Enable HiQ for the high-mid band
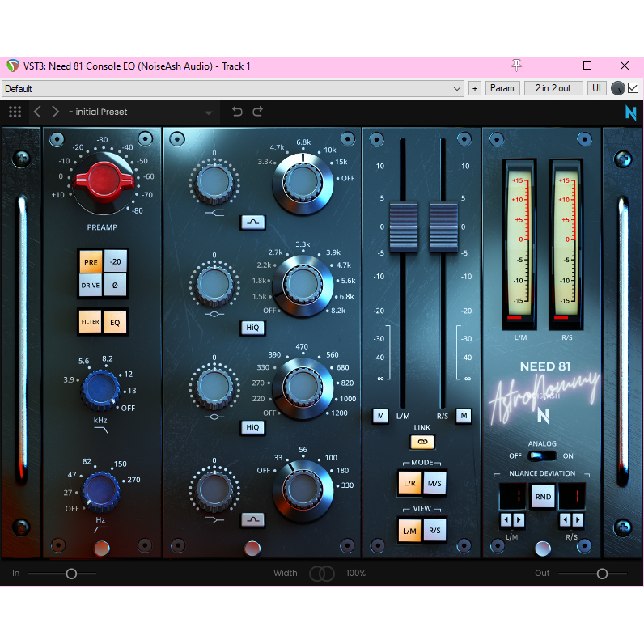This screenshot has height=644, width=644. click(252, 328)
